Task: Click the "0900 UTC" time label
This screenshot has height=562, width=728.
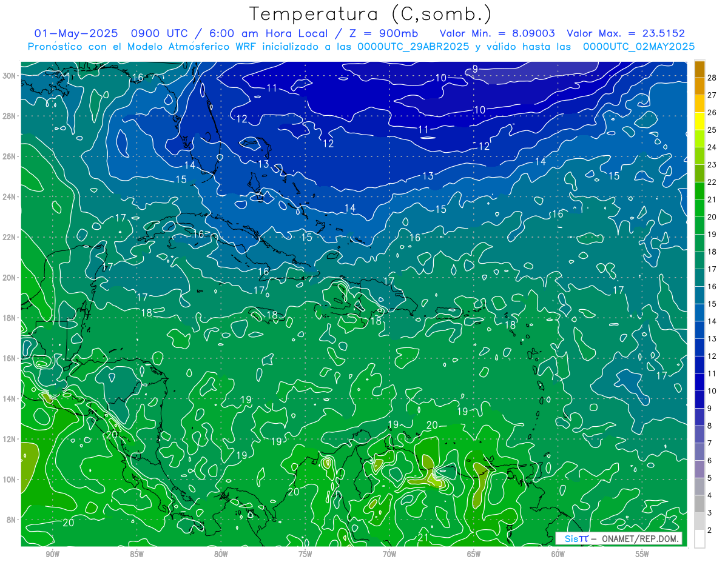Action: (160, 33)
